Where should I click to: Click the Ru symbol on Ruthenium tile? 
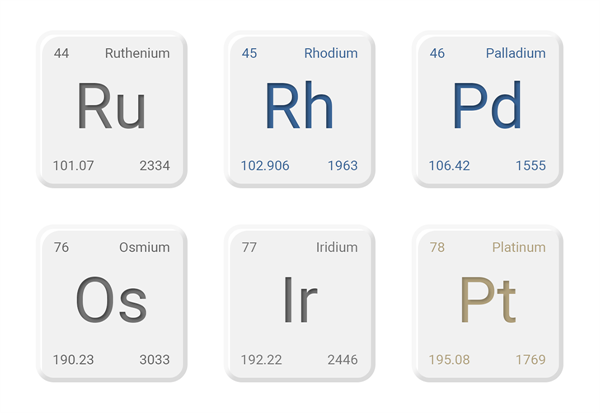111,106
